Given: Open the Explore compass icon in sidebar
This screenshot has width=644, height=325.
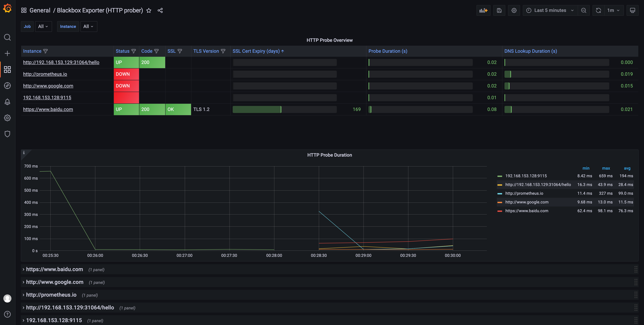Looking at the screenshot, I should pos(7,86).
